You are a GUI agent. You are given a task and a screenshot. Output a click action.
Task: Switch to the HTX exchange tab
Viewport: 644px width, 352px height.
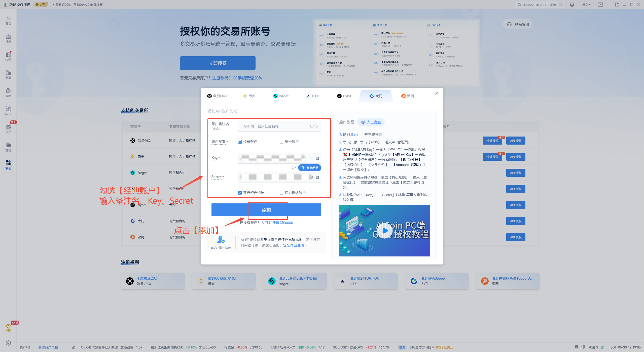tap(312, 96)
